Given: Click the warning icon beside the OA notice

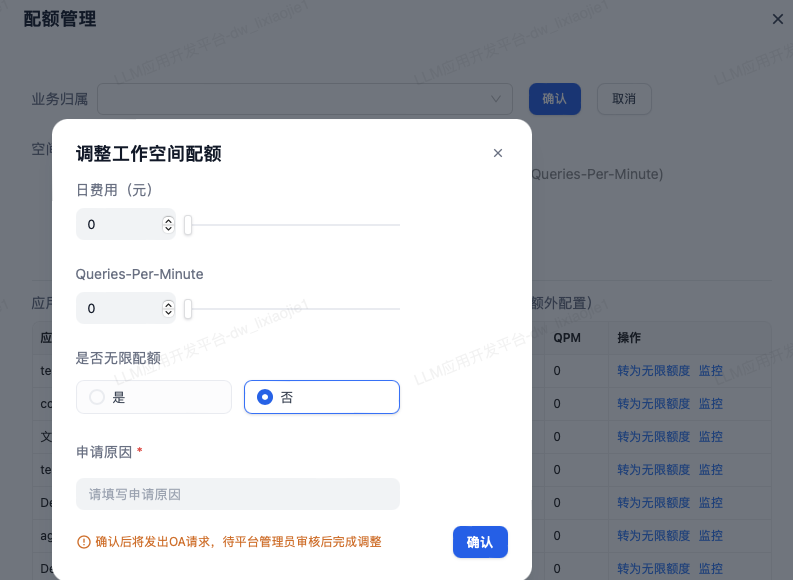Looking at the screenshot, I should (84, 542).
